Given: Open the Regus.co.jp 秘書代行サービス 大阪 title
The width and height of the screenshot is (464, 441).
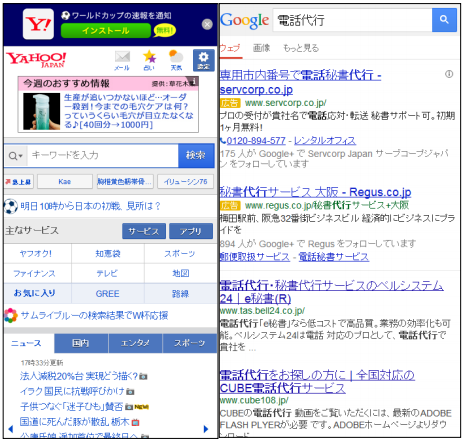Looking at the screenshot, I should point(315,192).
